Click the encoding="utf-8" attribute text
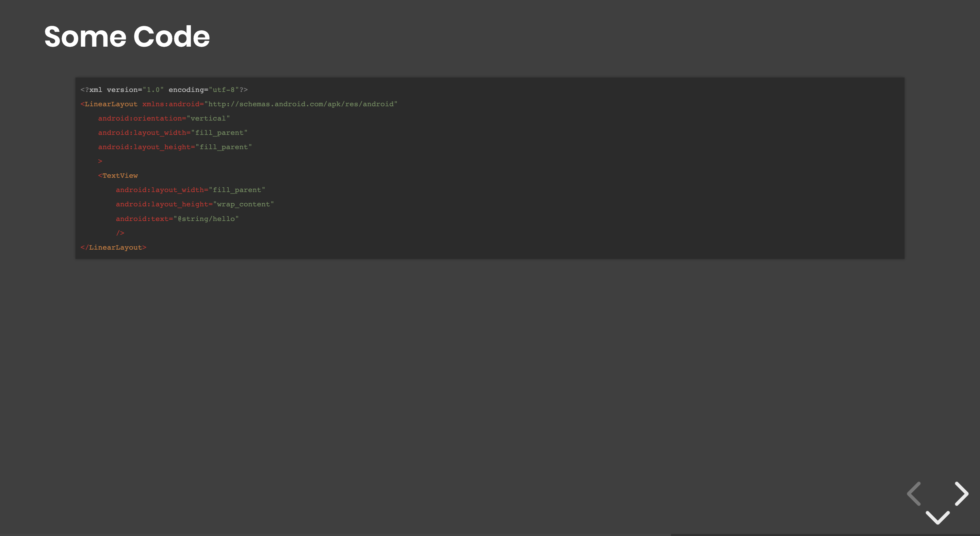This screenshot has width=980, height=536. click(203, 90)
